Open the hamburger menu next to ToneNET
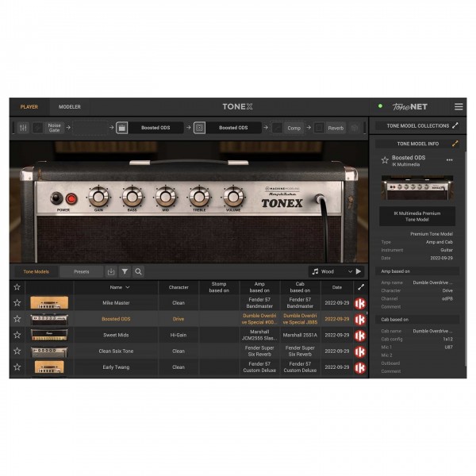476x476 pixels. tap(459, 107)
